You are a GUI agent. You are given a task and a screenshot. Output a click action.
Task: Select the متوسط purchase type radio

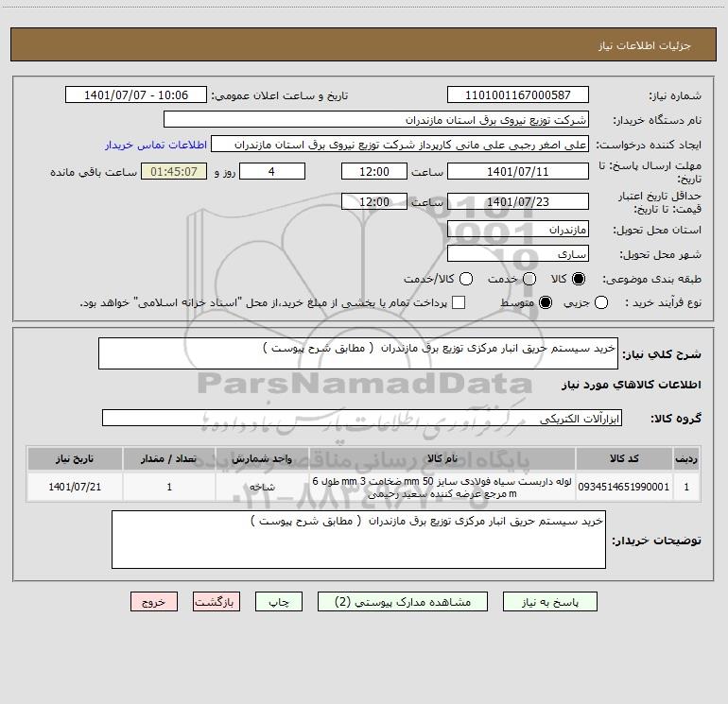point(546,302)
